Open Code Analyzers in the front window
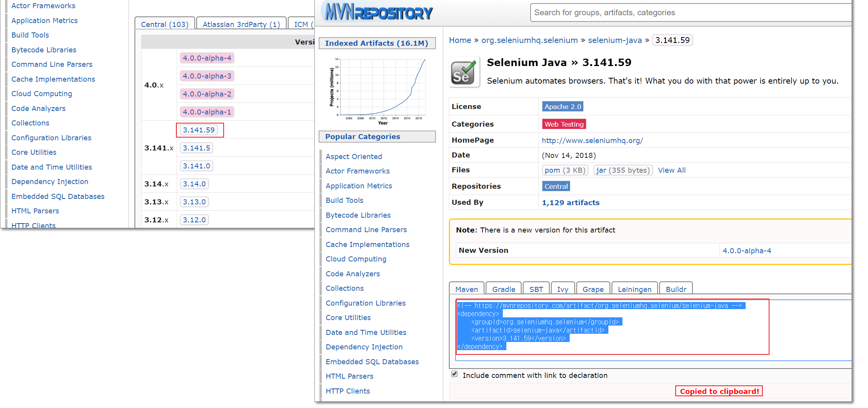This screenshot has height=408, width=868. 353,274
